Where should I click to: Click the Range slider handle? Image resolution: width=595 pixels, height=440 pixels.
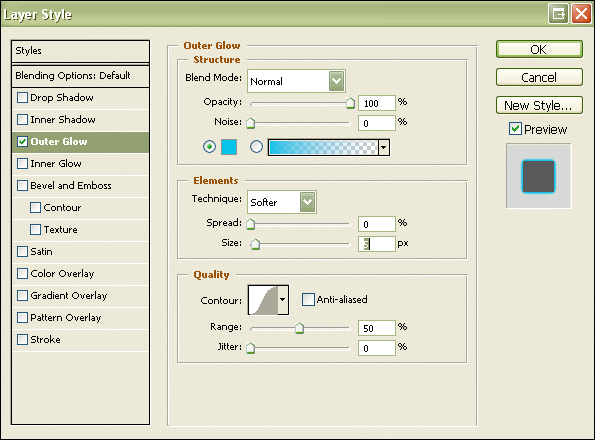tap(299, 328)
